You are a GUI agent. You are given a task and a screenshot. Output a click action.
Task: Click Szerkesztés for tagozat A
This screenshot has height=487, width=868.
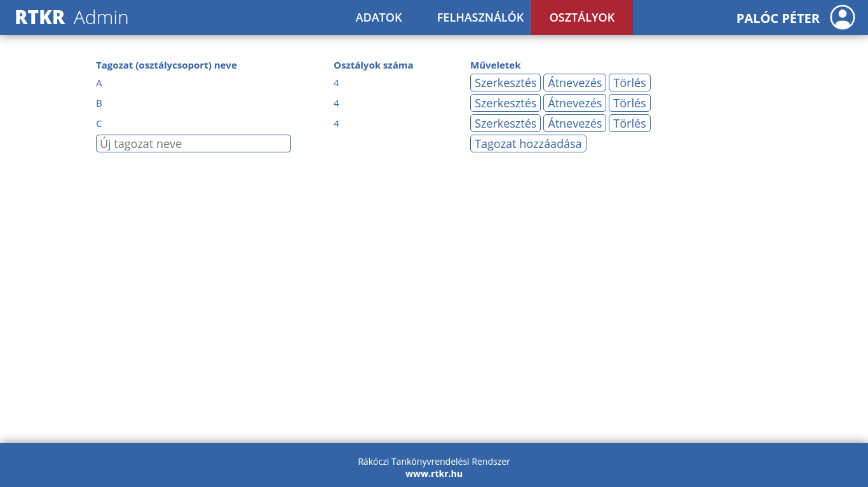[x=505, y=83]
